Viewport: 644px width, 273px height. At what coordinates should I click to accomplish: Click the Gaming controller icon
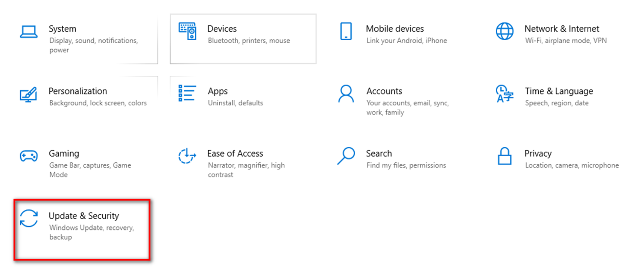pos(29,156)
